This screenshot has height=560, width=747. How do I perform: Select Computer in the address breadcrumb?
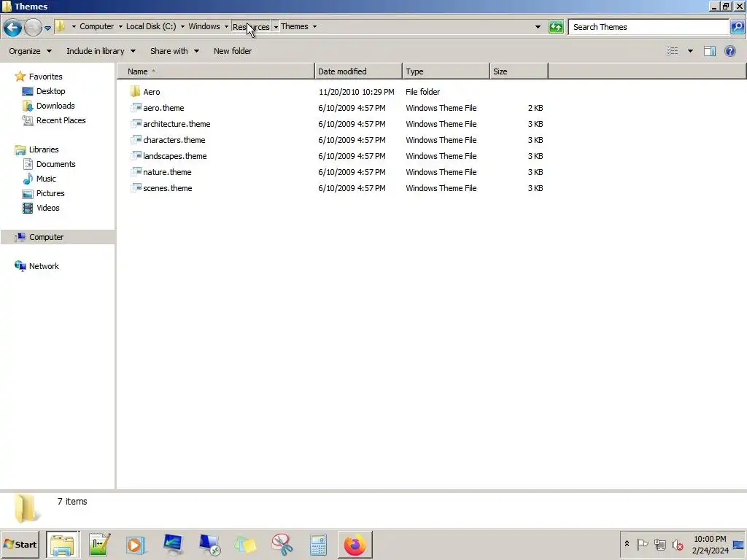pos(97,26)
